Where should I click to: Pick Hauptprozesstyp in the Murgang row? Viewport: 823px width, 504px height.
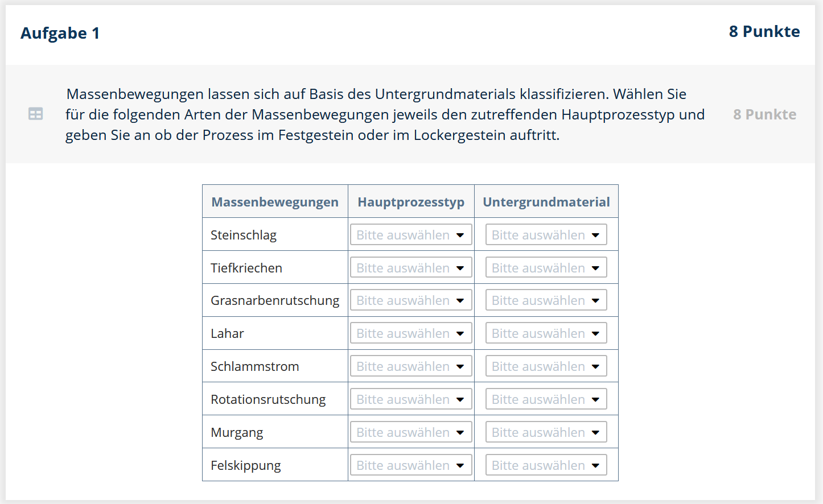click(x=411, y=432)
